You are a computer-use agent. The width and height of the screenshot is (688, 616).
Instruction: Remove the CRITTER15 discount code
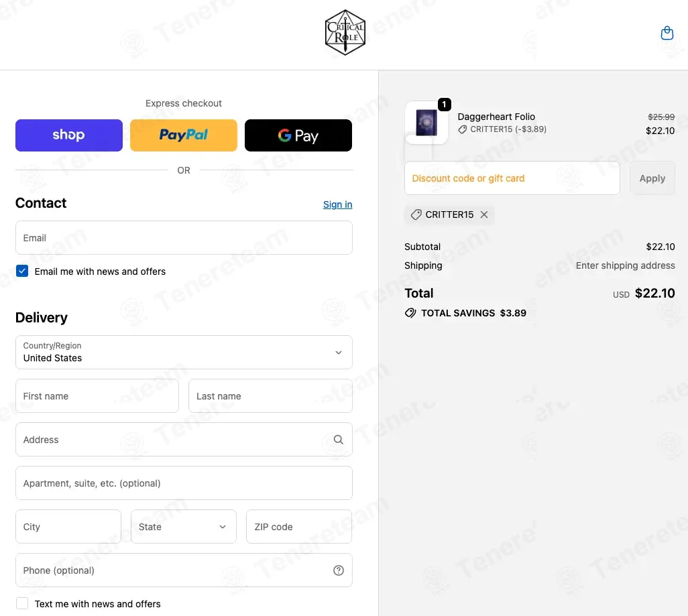[484, 214]
